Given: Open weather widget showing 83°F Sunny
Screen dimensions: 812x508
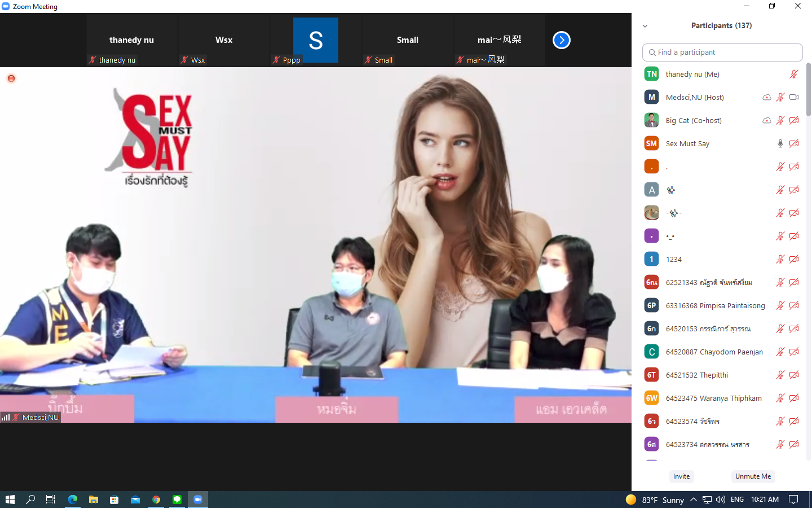Looking at the screenshot, I should pos(655,500).
